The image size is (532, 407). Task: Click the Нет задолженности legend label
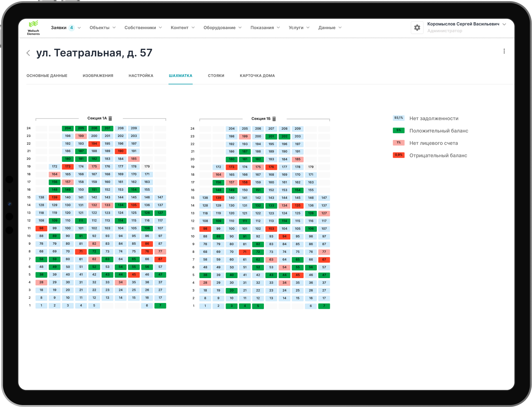(434, 119)
